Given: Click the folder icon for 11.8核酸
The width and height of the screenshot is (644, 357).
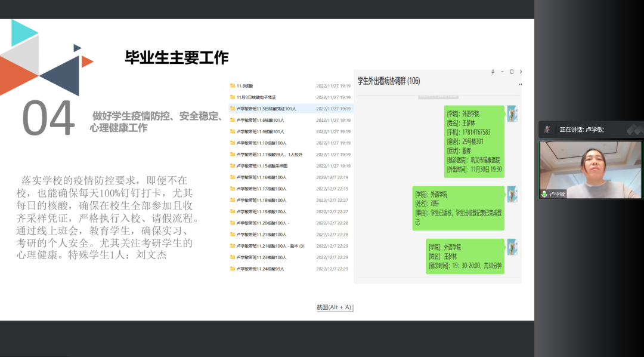Looking at the screenshot, I should (x=233, y=86).
